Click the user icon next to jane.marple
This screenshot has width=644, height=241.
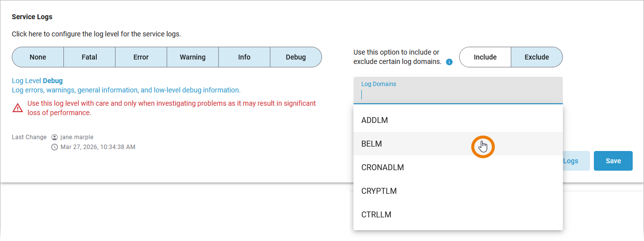pyautogui.click(x=55, y=137)
